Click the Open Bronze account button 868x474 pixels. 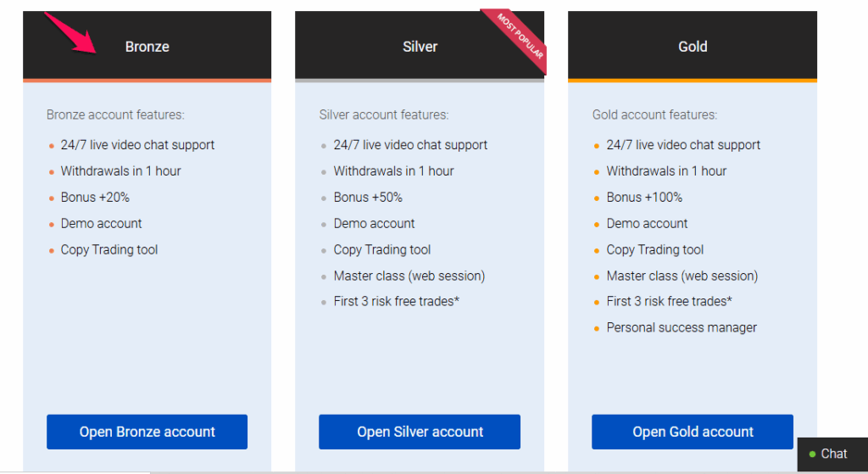point(147,432)
